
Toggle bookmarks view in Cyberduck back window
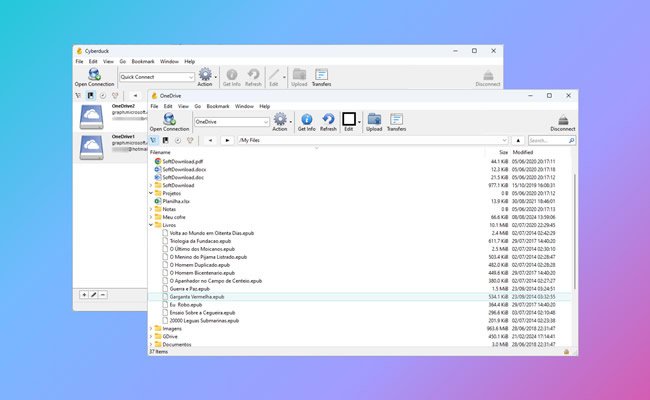click(90, 95)
